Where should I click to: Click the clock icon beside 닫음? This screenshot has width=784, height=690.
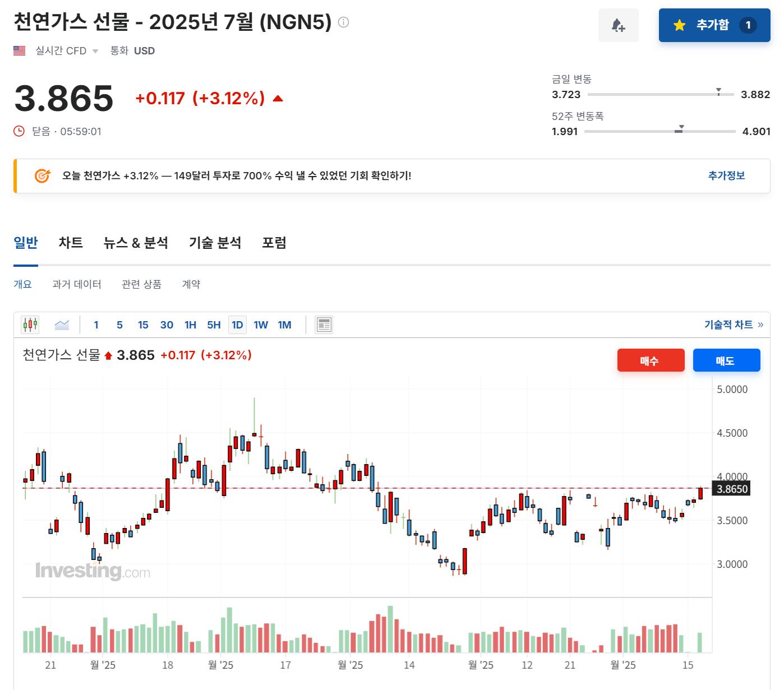pos(19,131)
